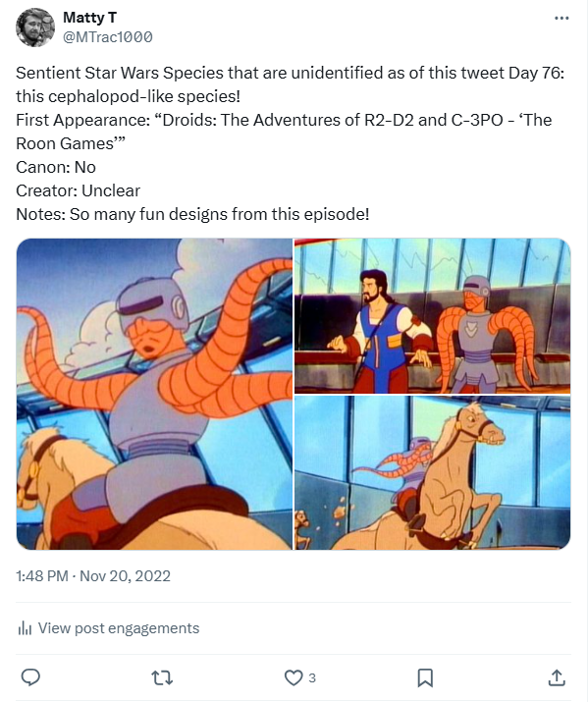Click the repost arrows icon

click(x=162, y=677)
